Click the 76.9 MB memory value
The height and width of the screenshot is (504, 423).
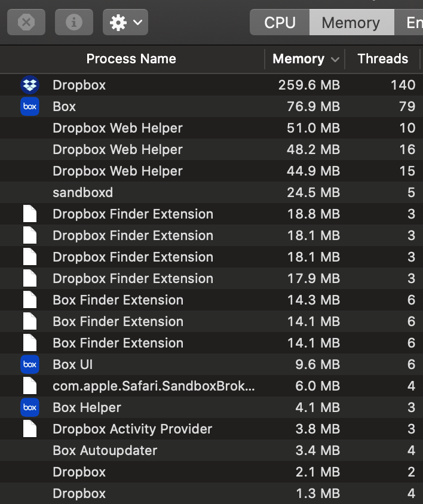pos(313,106)
